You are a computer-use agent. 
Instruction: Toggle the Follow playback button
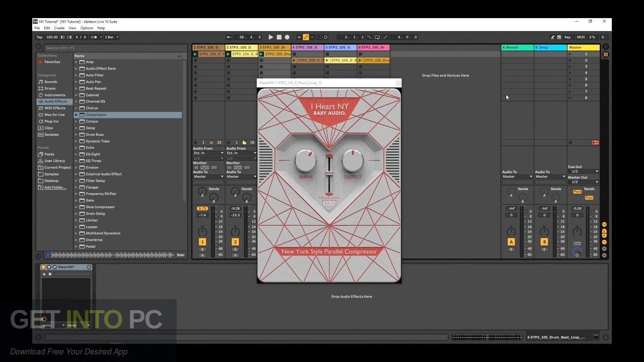pos(229,37)
